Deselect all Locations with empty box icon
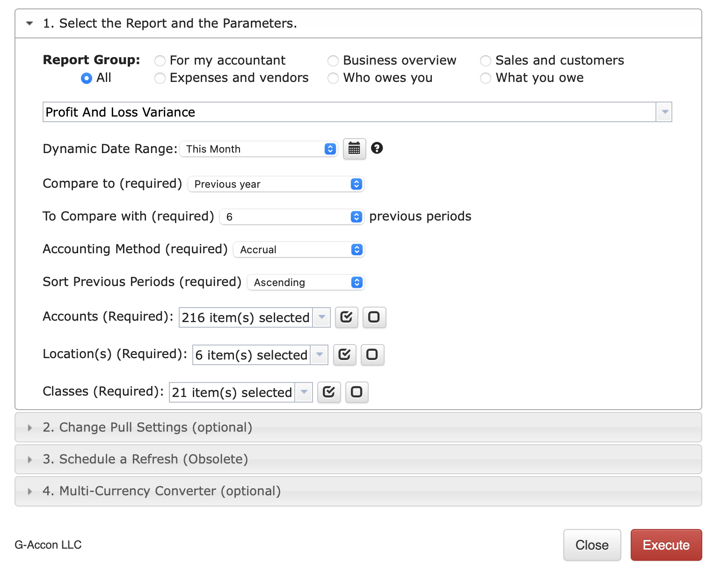Viewport: 728px width, 573px height. [372, 355]
